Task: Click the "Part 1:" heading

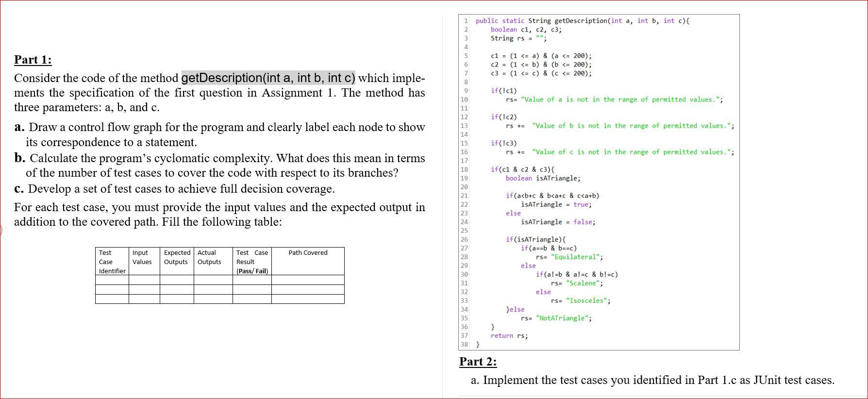Action: 33,60
